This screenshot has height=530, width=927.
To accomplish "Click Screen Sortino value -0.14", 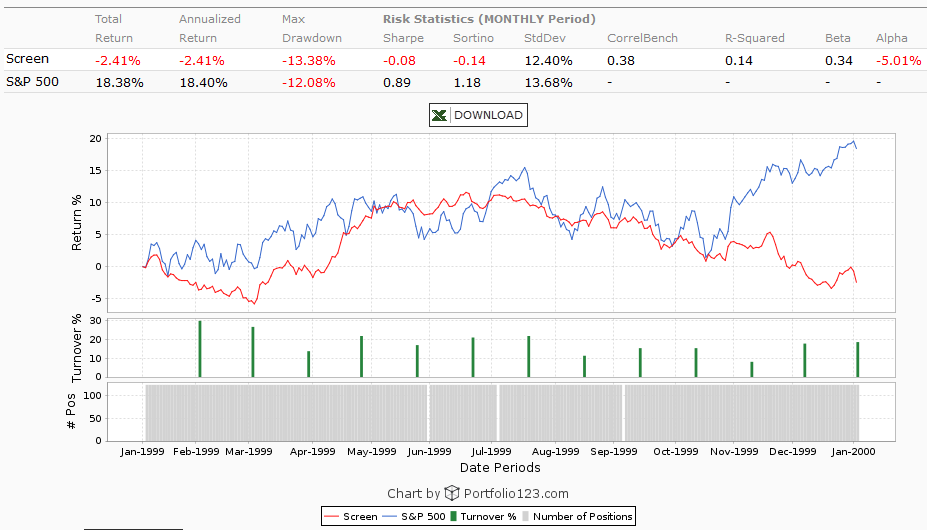I will click(469, 60).
